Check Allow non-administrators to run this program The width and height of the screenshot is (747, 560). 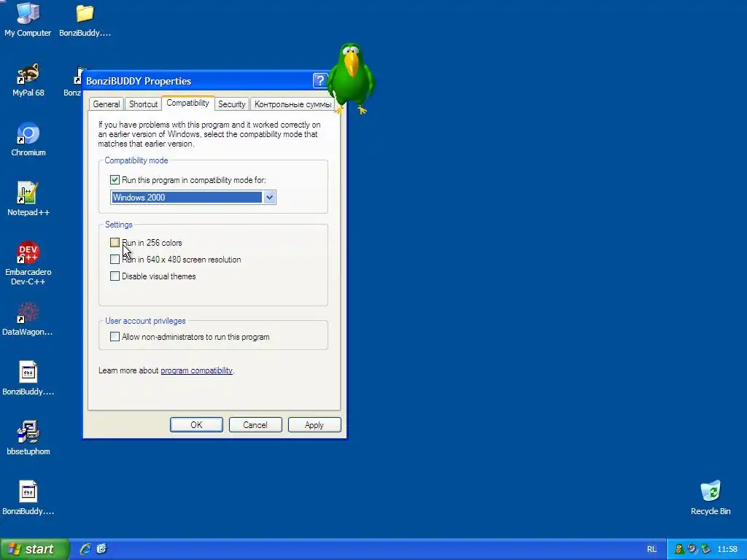click(x=115, y=337)
